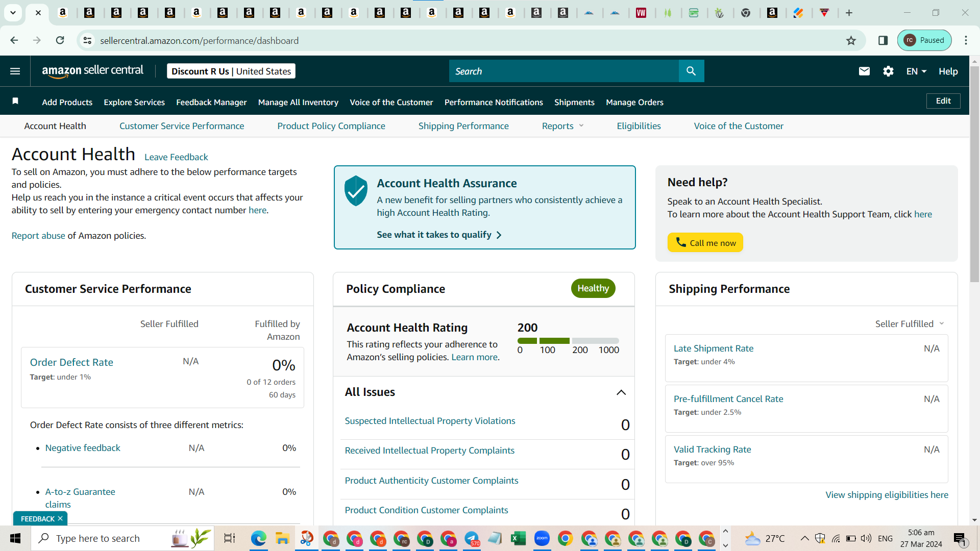Click the Amazon Seller Central logo
Viewport: 980px width, 551px height.
92,71
